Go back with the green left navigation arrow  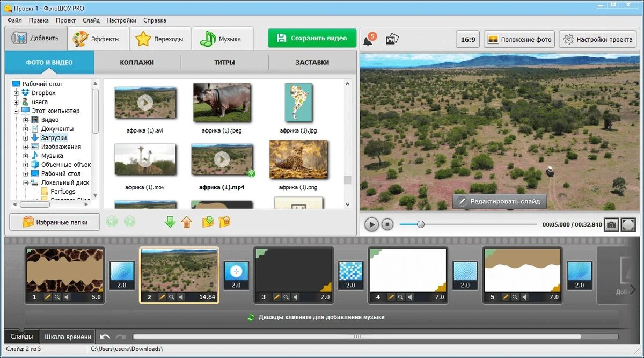coord(112,221)
